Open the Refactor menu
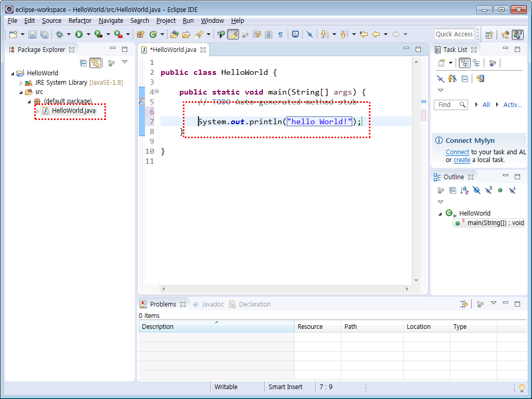This screenshot has width=532, height=399. coord(79,21)
